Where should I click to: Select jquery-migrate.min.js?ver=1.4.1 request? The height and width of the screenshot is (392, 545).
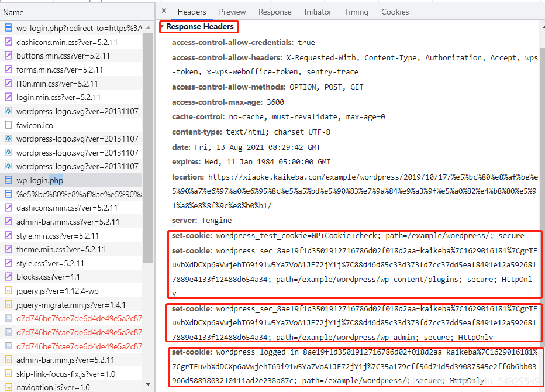click(x=71, y=305)
